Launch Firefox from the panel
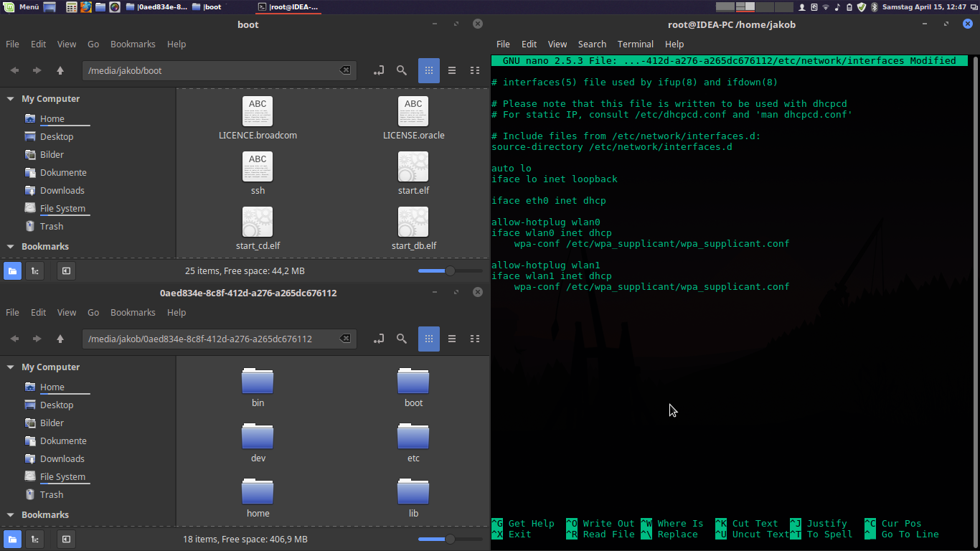This screenshot has width=980, height=551. pos(86,7)
